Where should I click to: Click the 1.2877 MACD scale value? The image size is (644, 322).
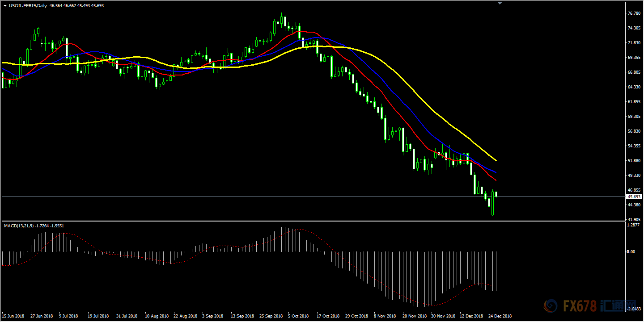(634, 226)
